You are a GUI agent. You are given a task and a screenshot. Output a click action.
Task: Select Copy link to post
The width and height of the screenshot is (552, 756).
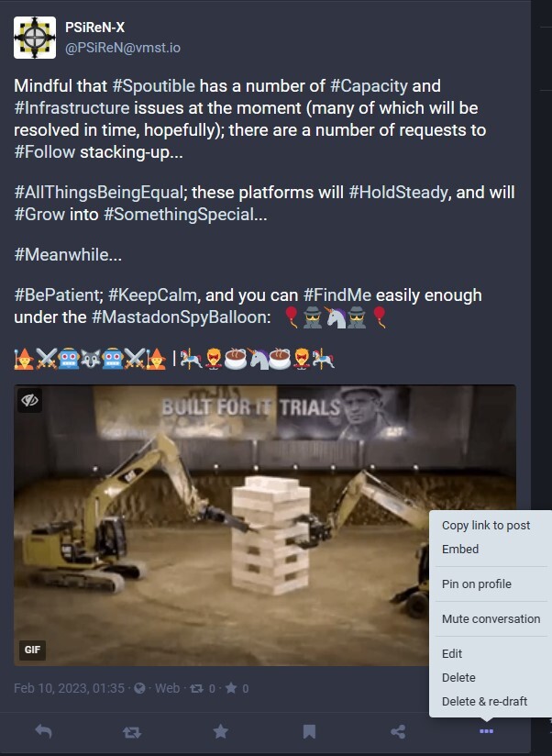(486, 525)
